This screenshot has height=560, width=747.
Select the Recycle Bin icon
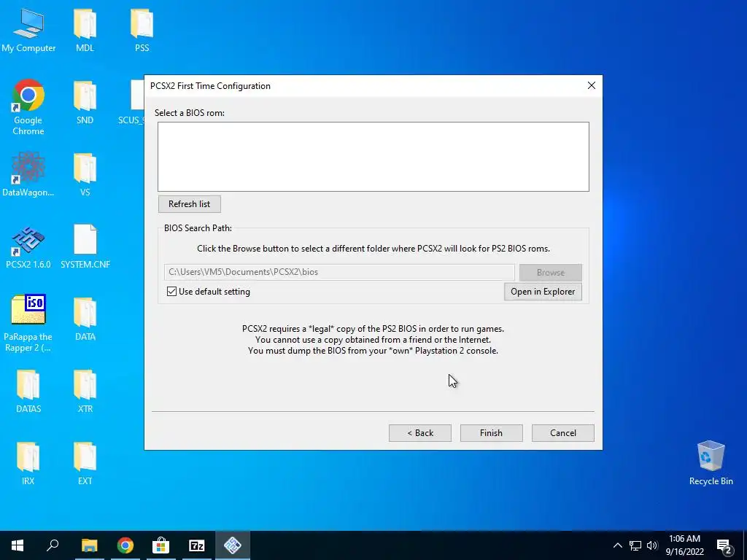coord(711,463)
